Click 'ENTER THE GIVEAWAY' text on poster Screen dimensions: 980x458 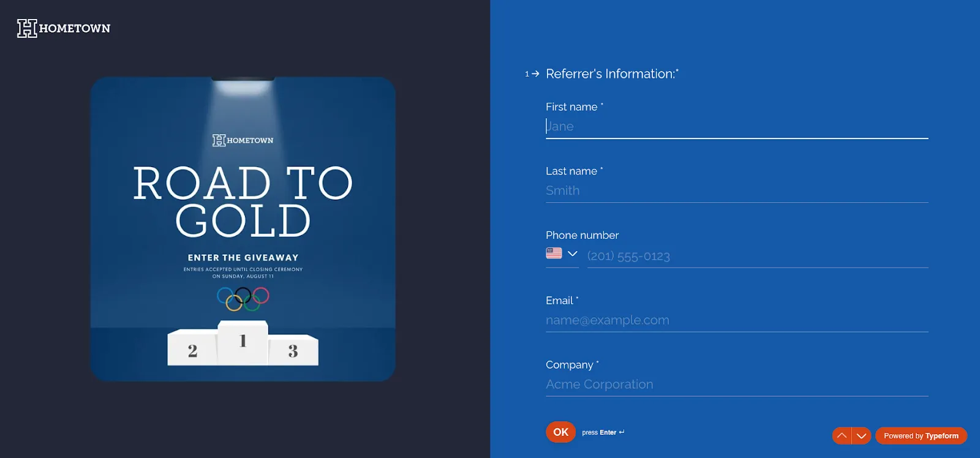243,258
